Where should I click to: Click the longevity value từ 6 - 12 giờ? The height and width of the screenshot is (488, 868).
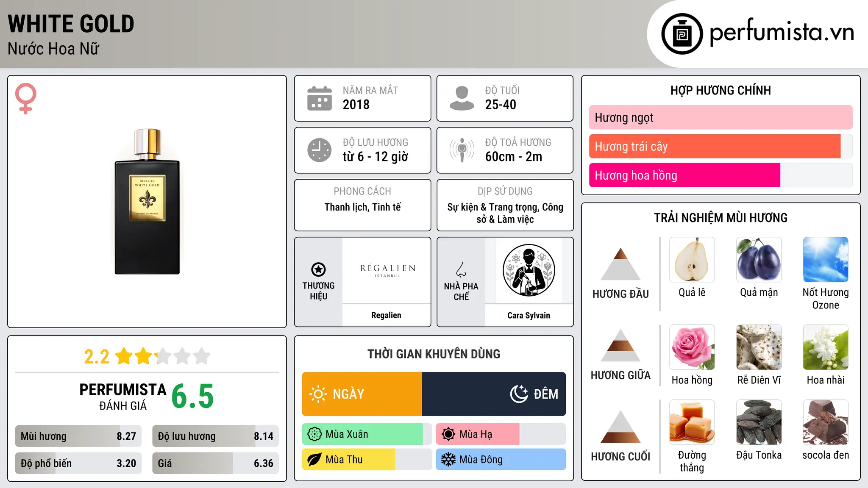376,157
